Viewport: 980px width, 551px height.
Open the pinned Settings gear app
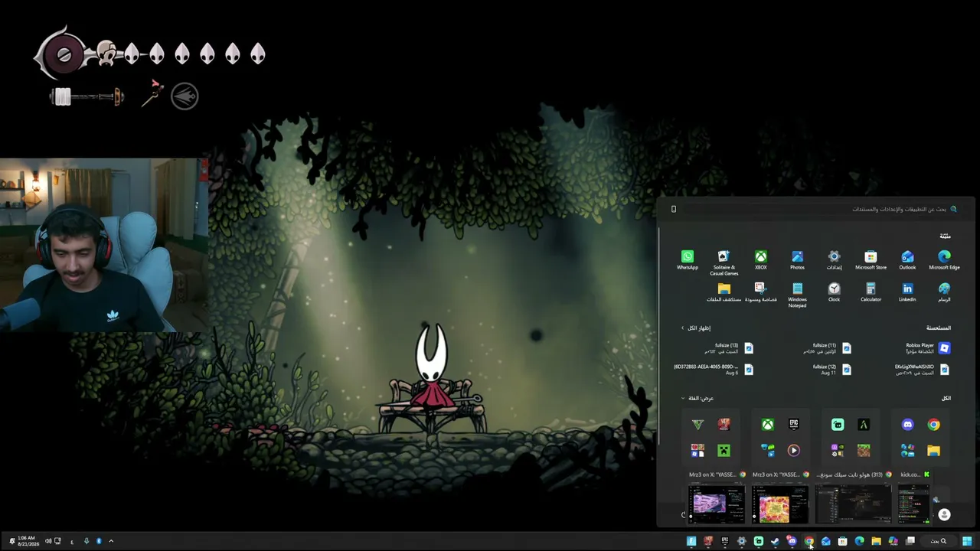tap(834, 260)
